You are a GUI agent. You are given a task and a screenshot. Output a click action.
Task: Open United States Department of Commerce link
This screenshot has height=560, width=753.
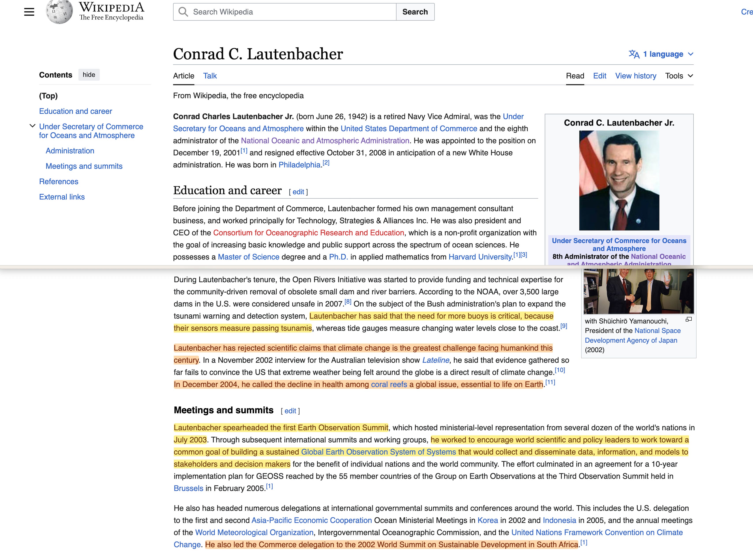coord(409,129)
